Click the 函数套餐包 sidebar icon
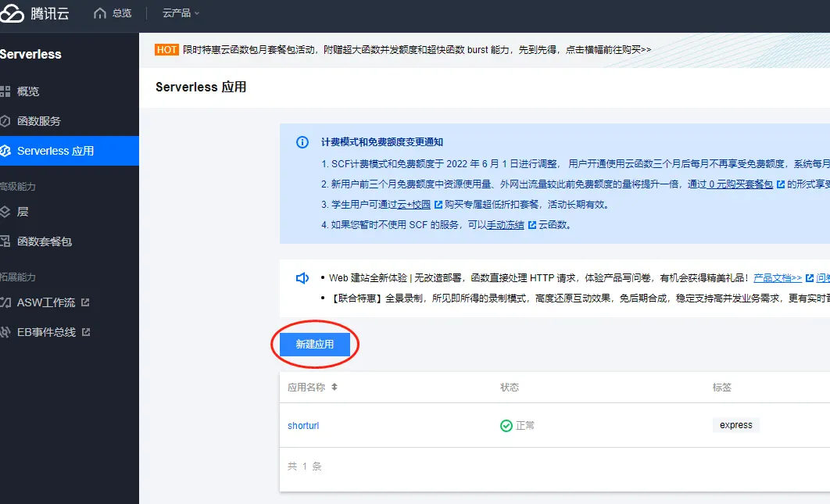This screenshot has width=830, height=504. coord(5,241)
